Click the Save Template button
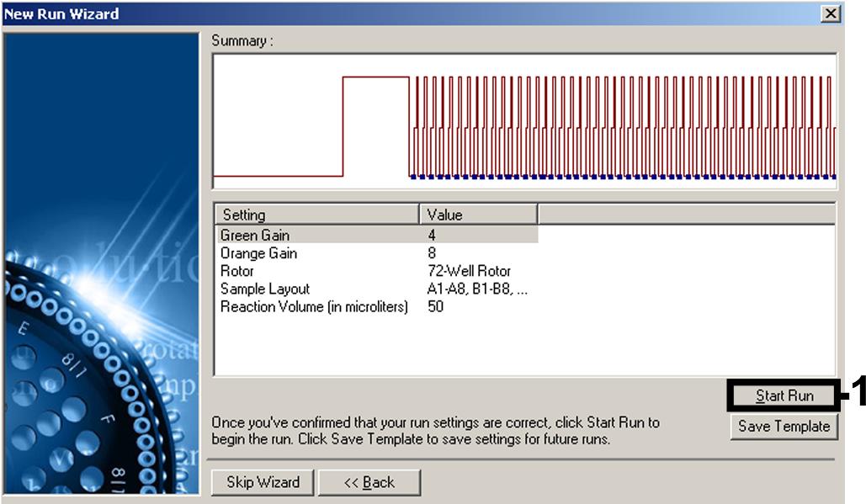Viewport: 866px width, 504px height. tap(784, 427)
